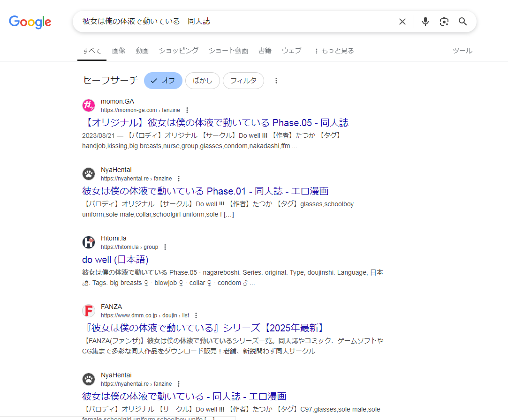Image resolution: width=508 pixels, height=420 pixels.
Task: Select SafeSearch オフ option
Action: pos(163,81)
